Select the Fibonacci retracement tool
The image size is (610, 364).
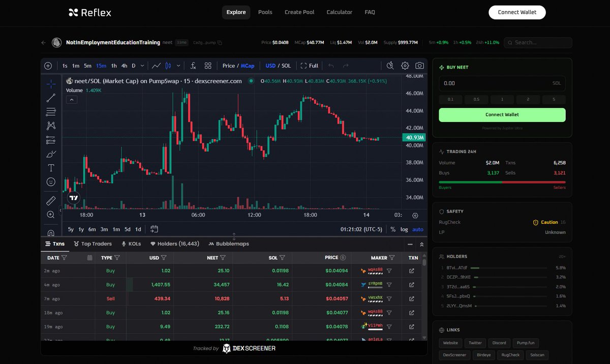click(x=51, y=112)
